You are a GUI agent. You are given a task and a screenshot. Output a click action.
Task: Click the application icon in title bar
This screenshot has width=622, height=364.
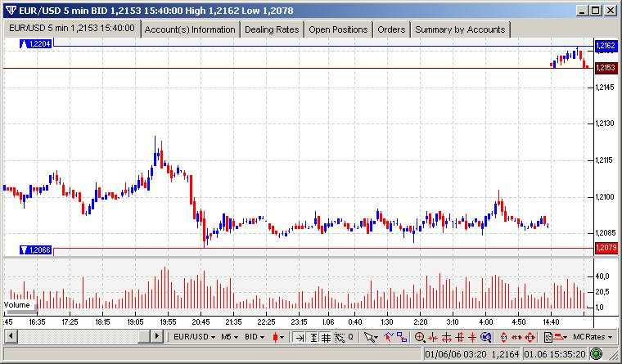(11, 11)
